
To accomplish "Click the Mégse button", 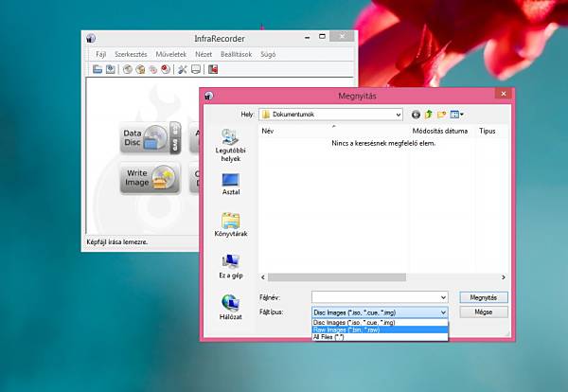I will point(484,312).
